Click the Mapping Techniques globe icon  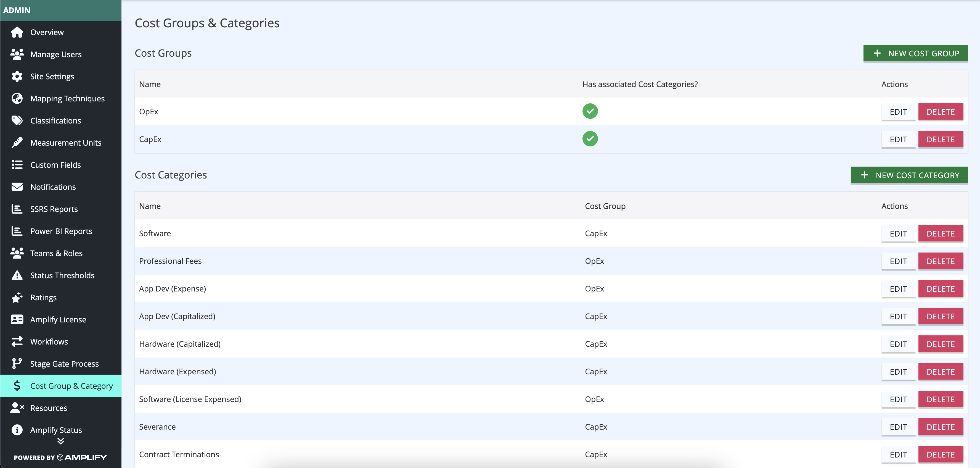(17, 99)
